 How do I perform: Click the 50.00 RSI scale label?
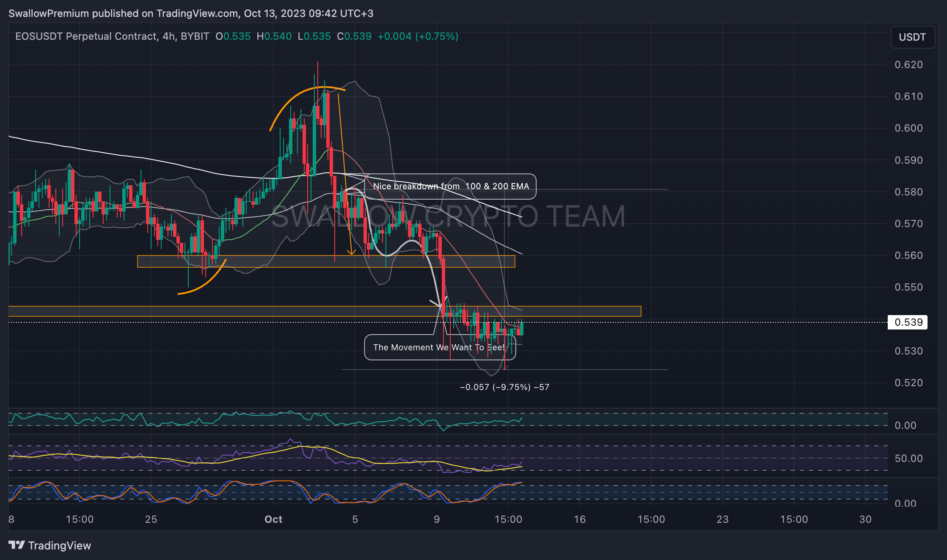pos(908,458)
